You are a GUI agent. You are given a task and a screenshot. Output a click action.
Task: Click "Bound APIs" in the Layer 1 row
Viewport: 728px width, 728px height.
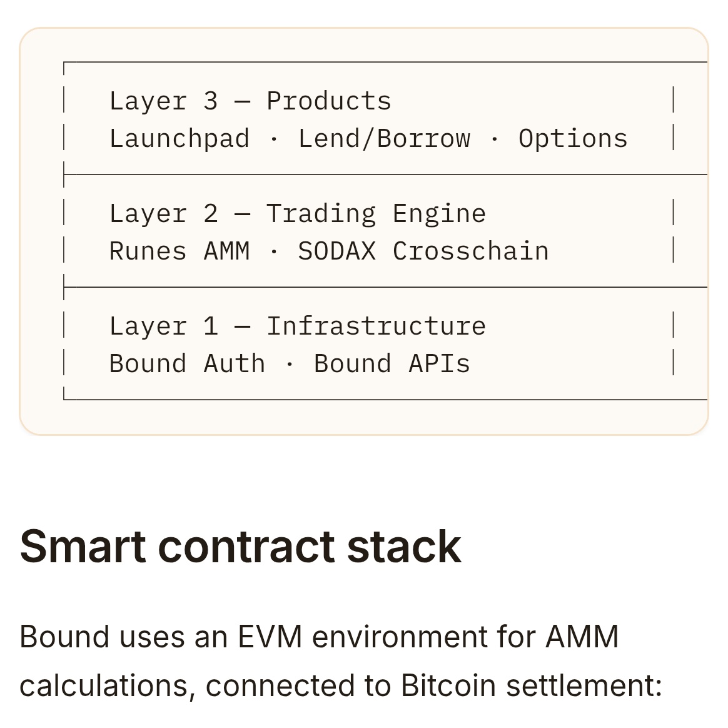click(x=392, y=364)
